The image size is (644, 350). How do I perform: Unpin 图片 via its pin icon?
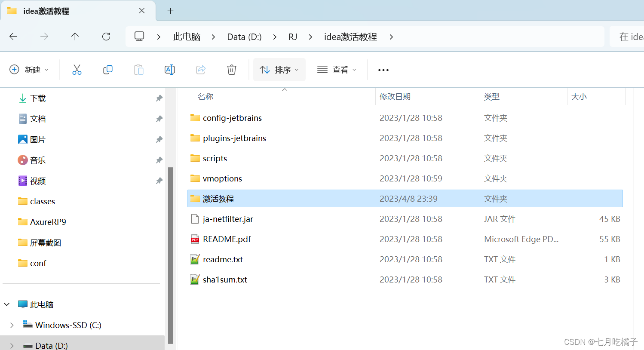159,139
